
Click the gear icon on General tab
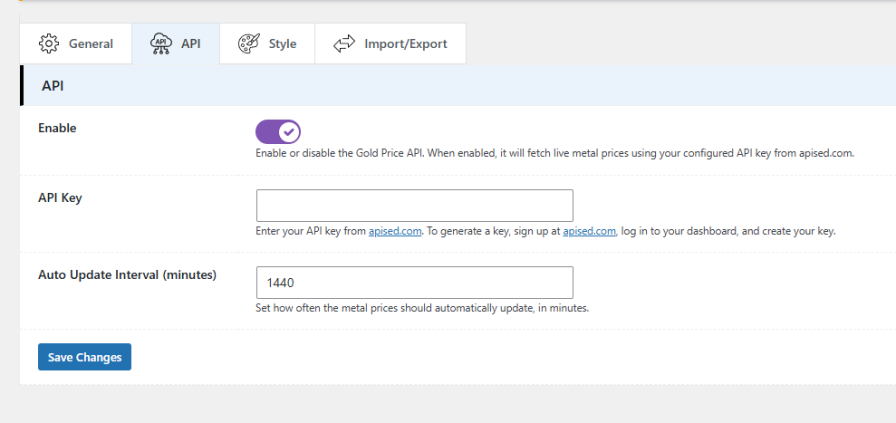click(x=49, y=44)
